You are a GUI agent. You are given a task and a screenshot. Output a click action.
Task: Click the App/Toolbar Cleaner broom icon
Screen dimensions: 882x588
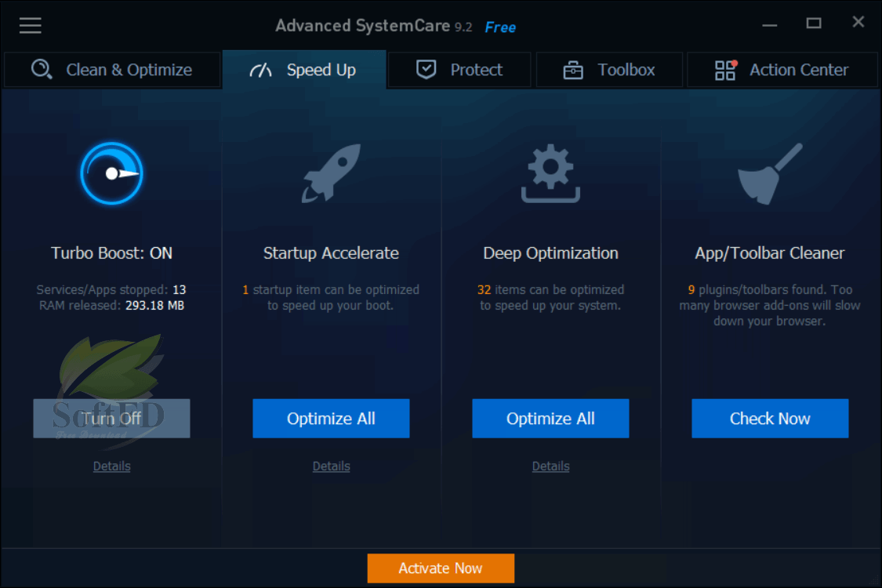coord(770,173)
